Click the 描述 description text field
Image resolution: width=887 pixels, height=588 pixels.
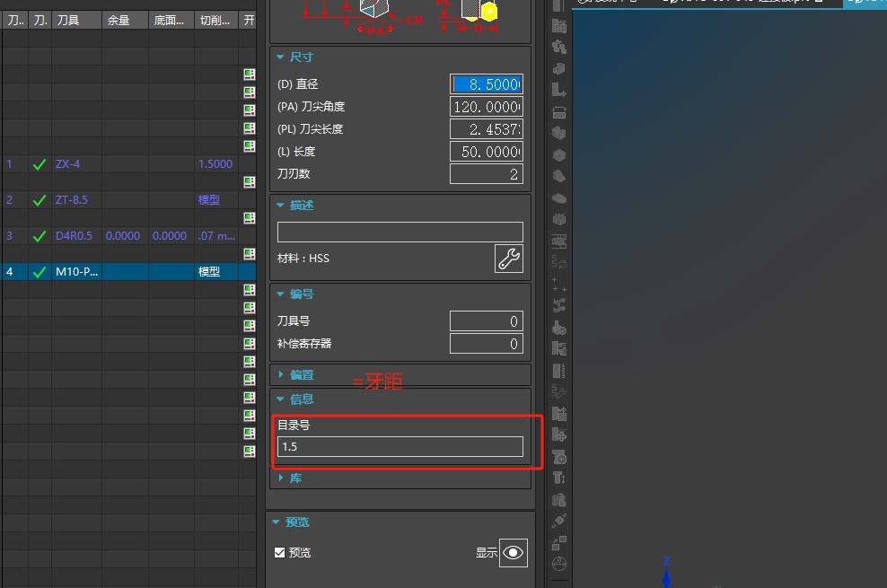click(400, 232)
